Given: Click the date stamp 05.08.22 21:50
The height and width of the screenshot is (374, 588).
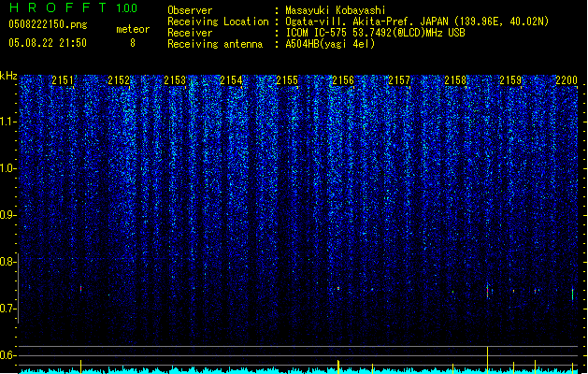Looking at the screenshot, I should tap(48, 43).
